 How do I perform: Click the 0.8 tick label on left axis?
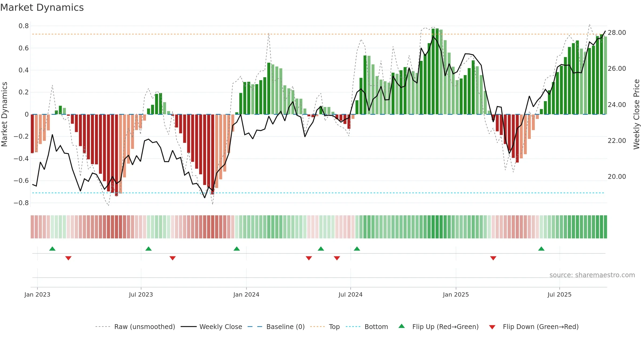[24, 26]
